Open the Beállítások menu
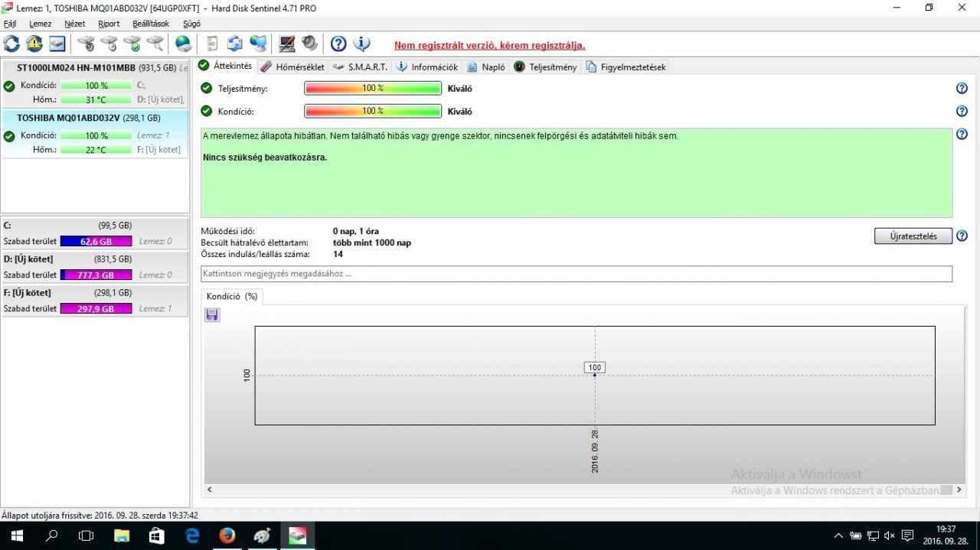Image resolution: width=980 pixels, height=550 pixels. pyautogui.click(x=151, y=24)
